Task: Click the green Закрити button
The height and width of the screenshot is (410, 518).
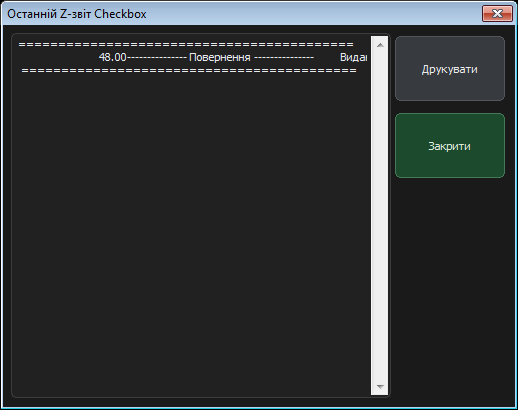Action: 450,146
